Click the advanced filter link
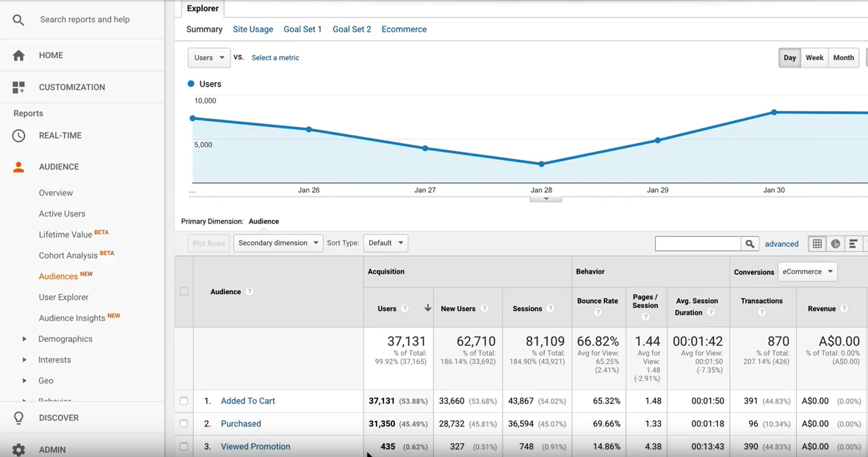868x457 pixels. point(781,244)
